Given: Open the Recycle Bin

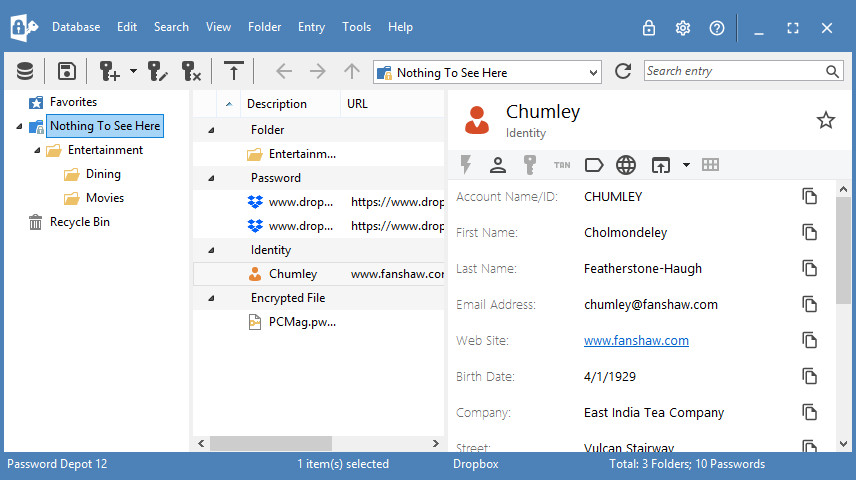Looking at the screenshot, I should point(80,222).
